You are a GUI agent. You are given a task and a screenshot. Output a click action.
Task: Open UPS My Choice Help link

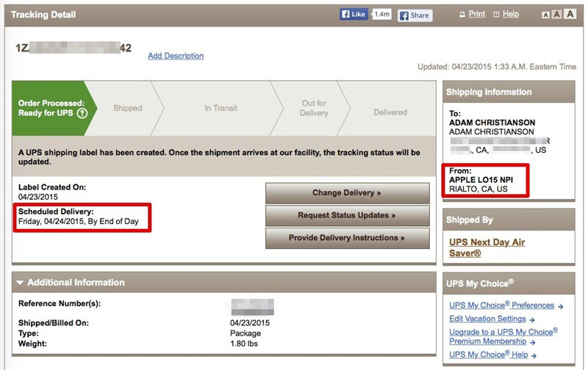(488, 355)
